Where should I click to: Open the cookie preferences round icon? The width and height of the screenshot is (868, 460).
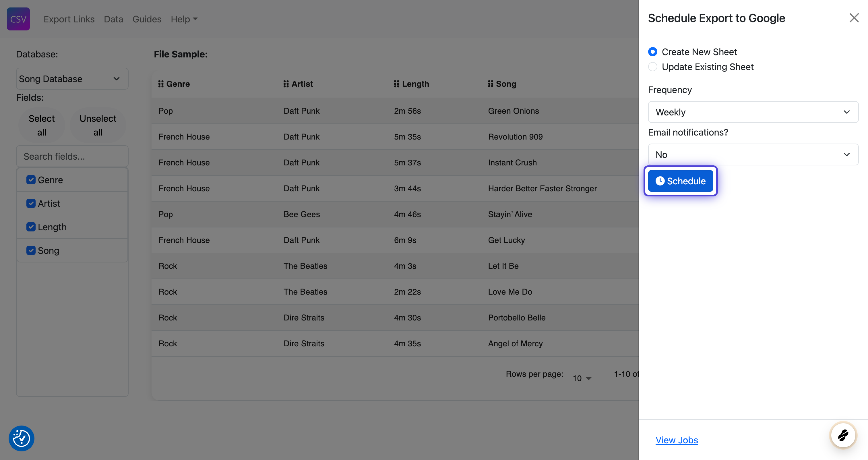tap(21, 438)
